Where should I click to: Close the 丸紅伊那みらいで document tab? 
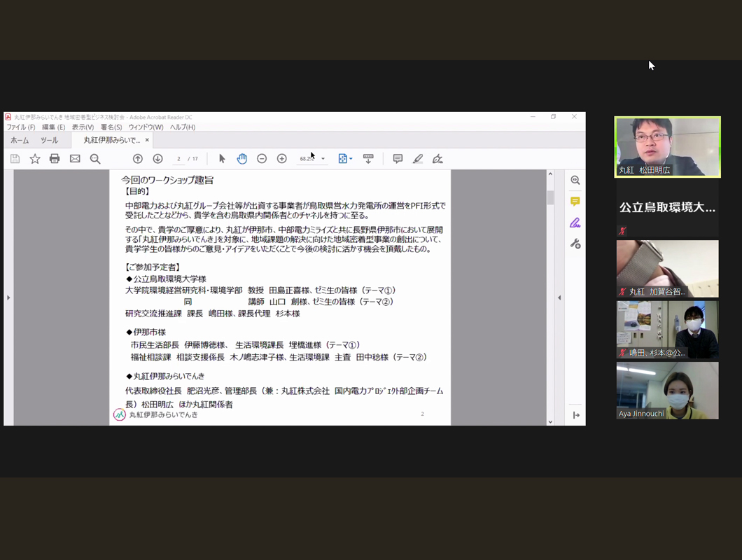tap(147, 140)
